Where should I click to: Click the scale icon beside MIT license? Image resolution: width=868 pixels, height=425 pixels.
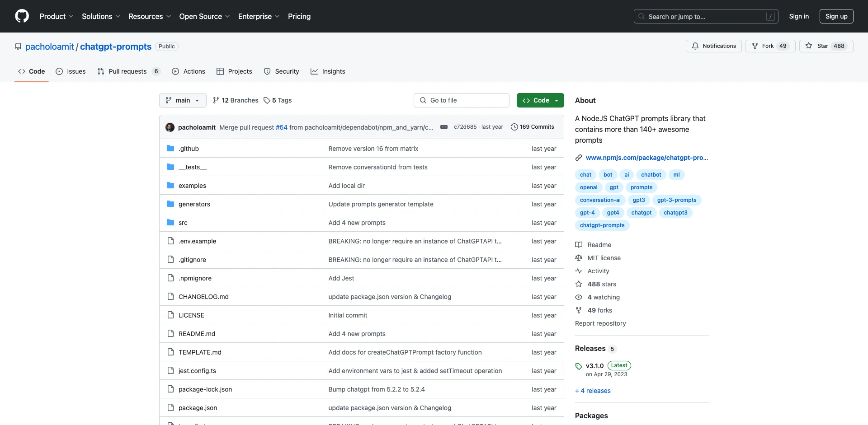(579, 258)
